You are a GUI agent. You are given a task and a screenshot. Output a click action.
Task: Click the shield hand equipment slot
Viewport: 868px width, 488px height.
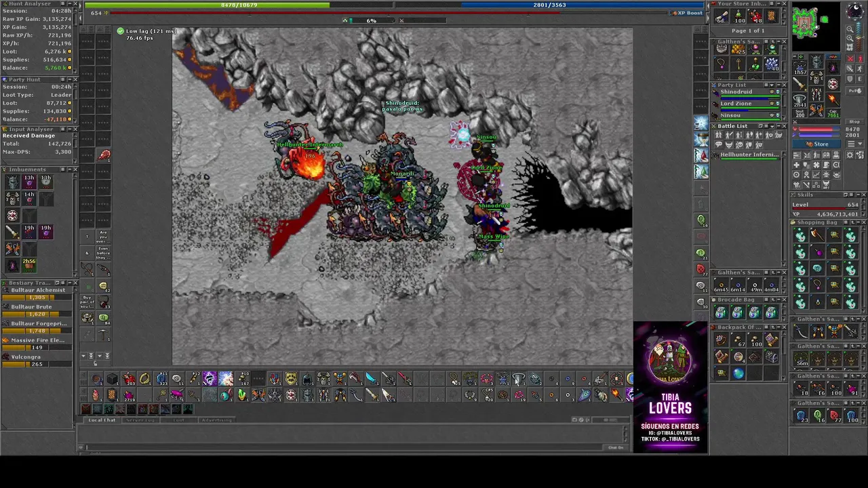(x=833, y=83)
